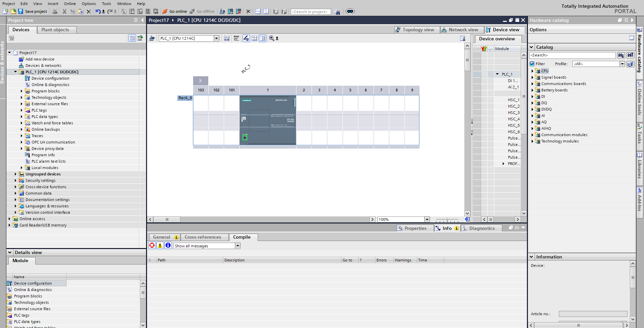The height and width of the screenshot is (328, 644).
Task: Click the Siemens CPU module in rack slot 1
Action: point(268,120)
